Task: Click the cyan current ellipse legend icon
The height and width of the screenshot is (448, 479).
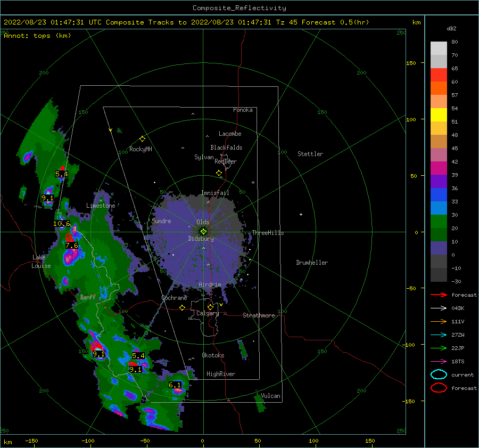Action: [x=439, y=374]
